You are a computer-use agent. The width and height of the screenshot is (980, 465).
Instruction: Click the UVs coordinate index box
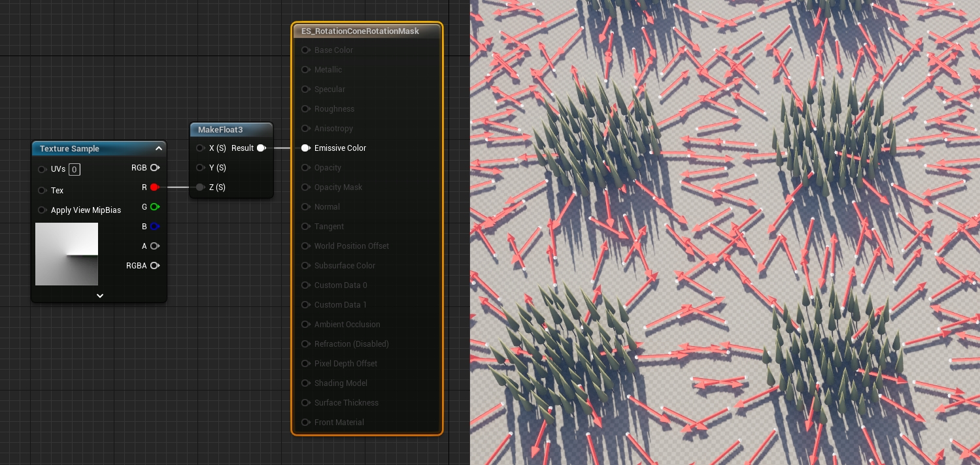pyautogui.click(x=75, y=170)
